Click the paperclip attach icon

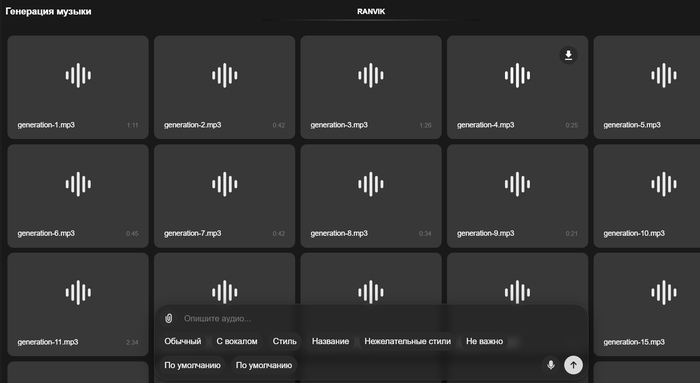point(169,318)
